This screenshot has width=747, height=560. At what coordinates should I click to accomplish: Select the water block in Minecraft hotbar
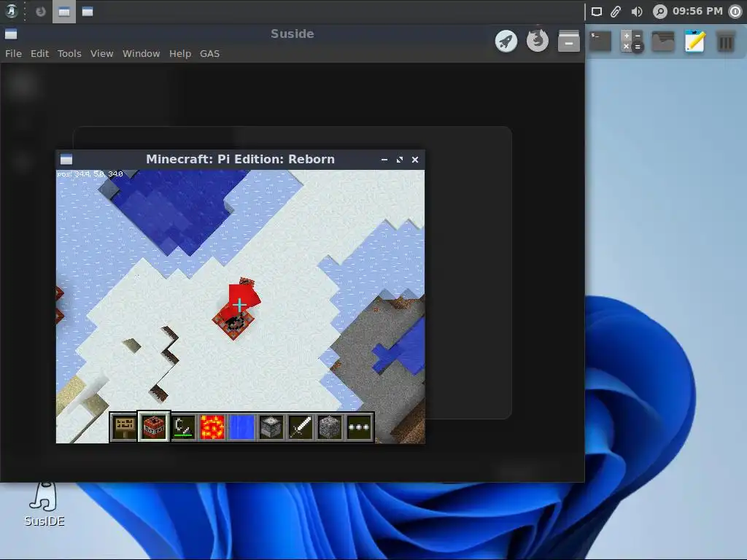tap(242, 427)
